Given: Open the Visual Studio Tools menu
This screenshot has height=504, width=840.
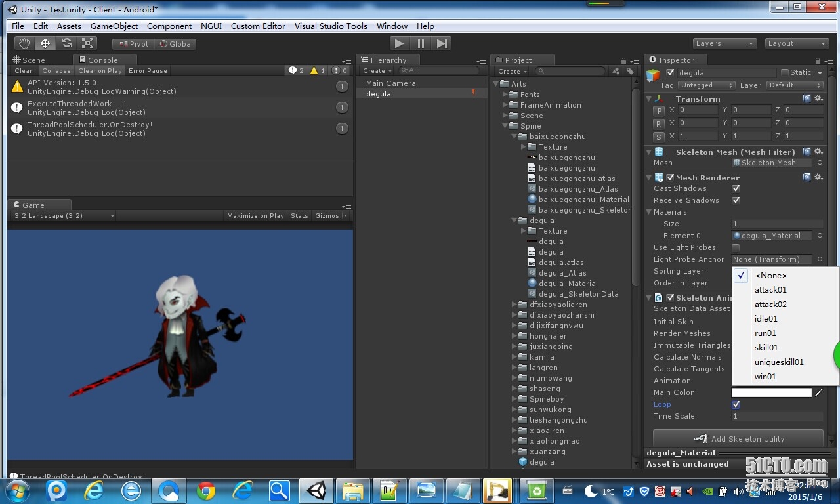Looking at the screenshot, I should pos(331,26).
